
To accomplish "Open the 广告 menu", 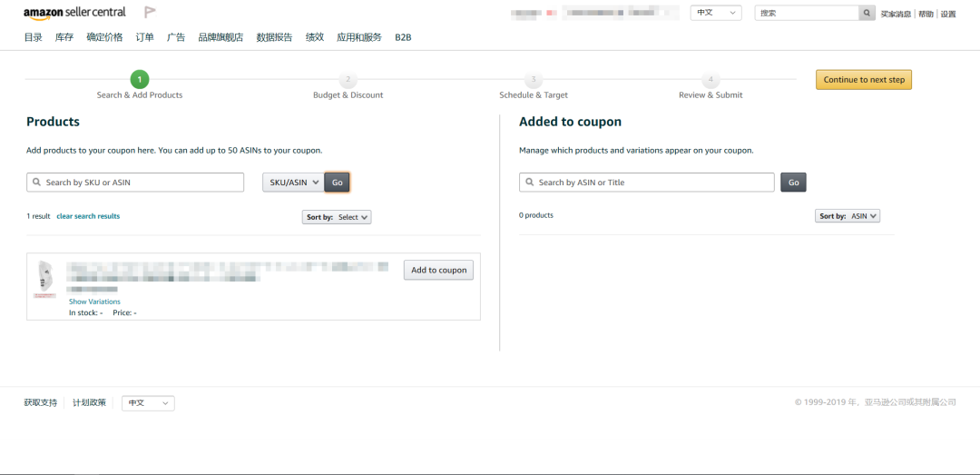I will click(176, 37).
